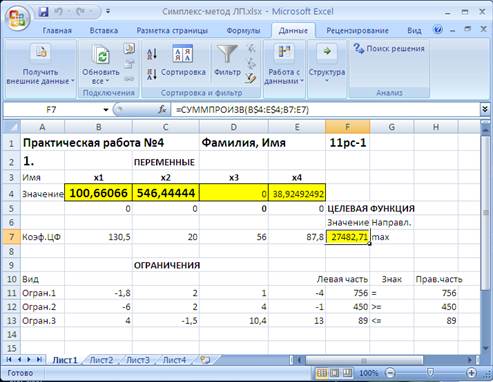Switch to Лист2 sheet tab
The image size is (493, 382).
click(101, 360)
